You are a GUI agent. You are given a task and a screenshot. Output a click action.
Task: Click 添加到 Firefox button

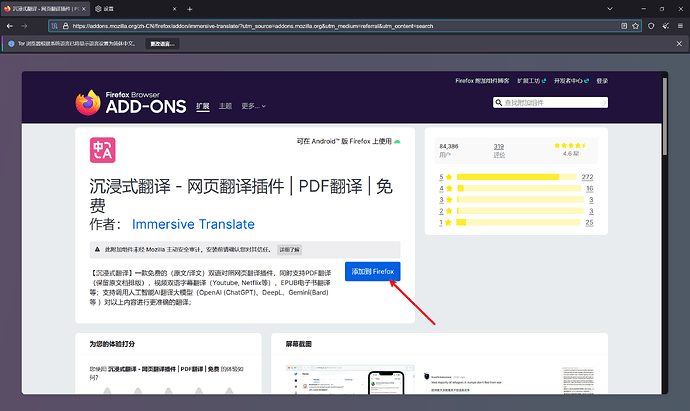(373, 272)
